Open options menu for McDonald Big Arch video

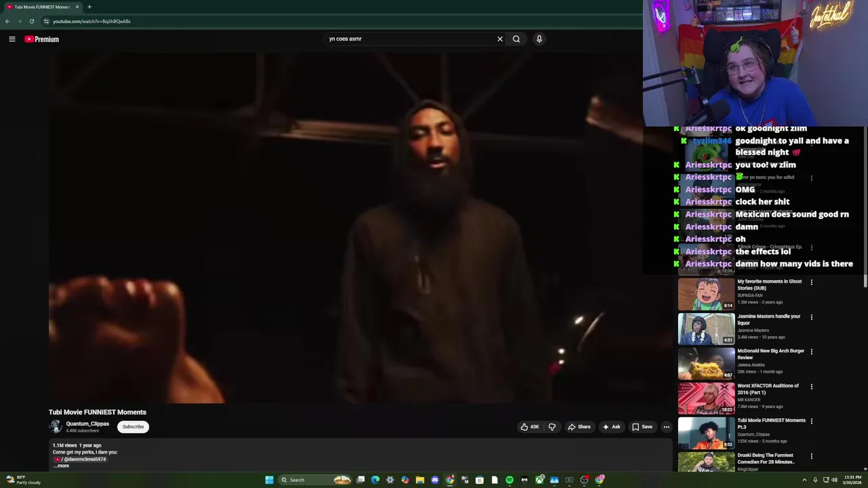point(812,352)
